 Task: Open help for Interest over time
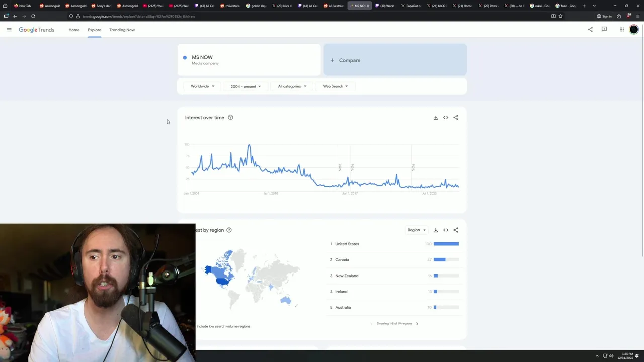pyautogui.click(x=230, y=117)
